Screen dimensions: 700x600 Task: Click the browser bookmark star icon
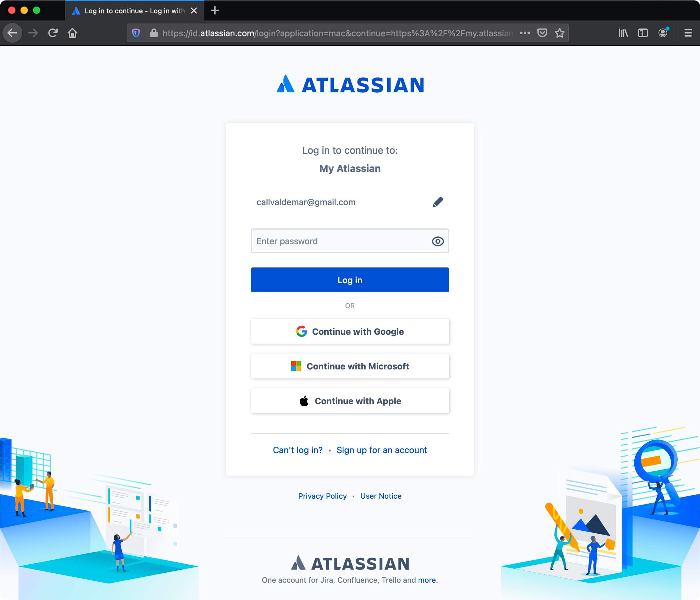coord(559,33)
